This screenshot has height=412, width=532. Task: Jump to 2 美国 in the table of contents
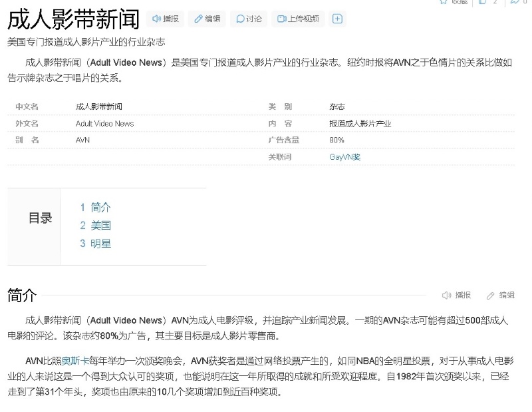(x=95, y=225)
